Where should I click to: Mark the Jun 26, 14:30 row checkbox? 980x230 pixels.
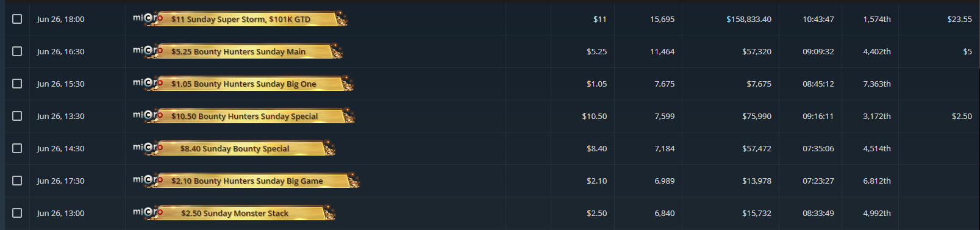click(x=17, y=148)
